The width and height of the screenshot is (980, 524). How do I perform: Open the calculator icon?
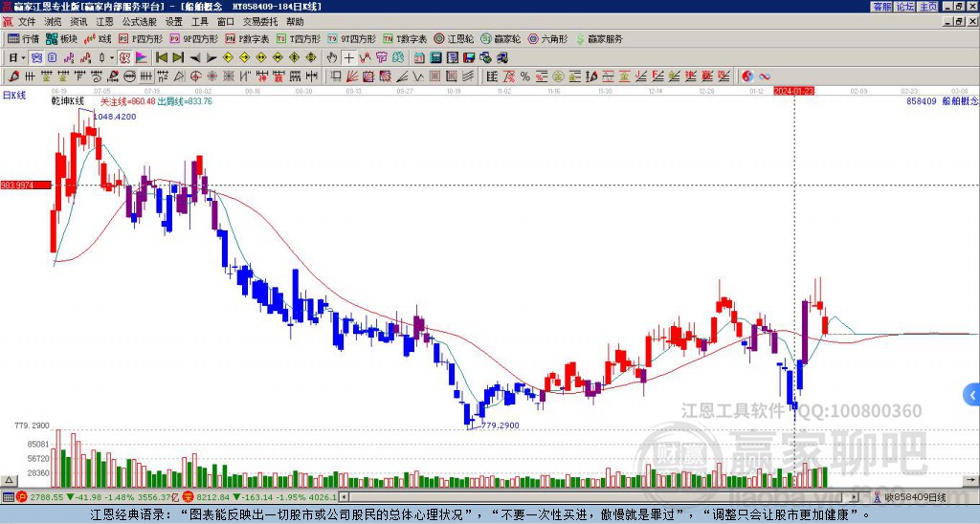click(435, 58)
